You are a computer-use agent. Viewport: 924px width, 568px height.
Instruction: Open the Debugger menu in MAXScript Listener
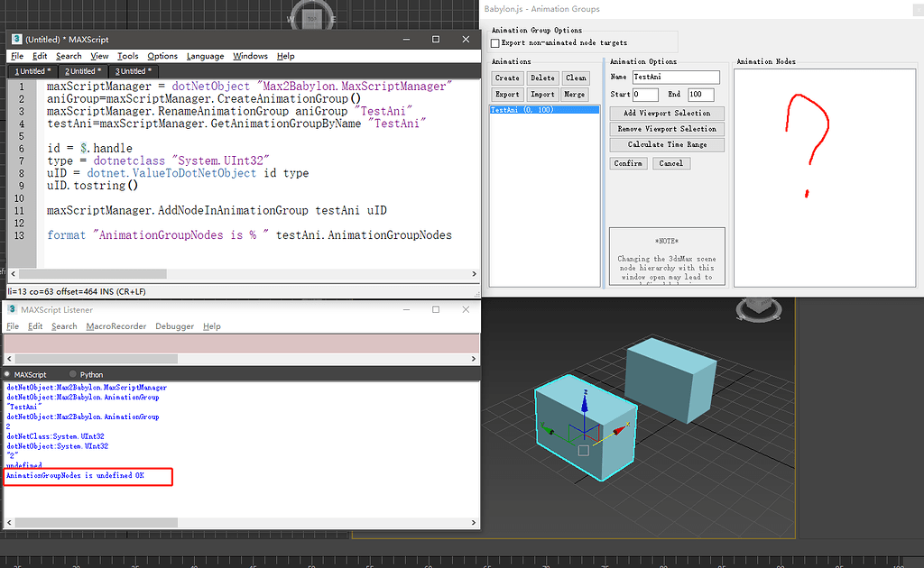(174, 325)
